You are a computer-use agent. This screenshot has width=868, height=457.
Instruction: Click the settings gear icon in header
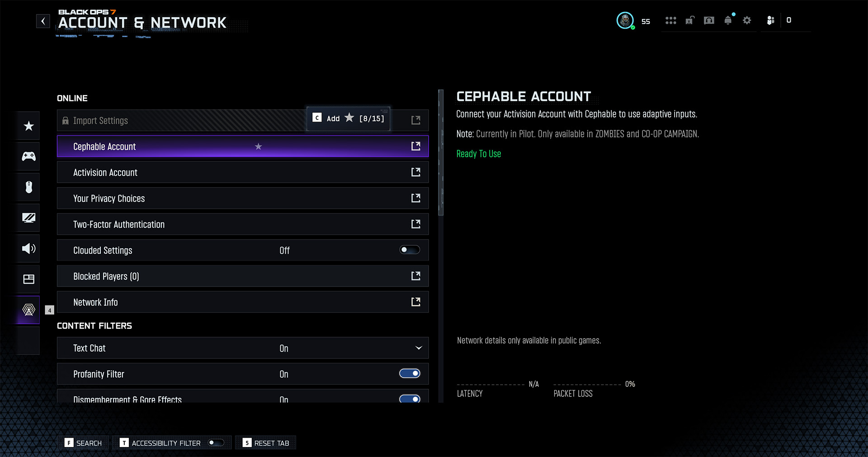(x=747, y=20)
